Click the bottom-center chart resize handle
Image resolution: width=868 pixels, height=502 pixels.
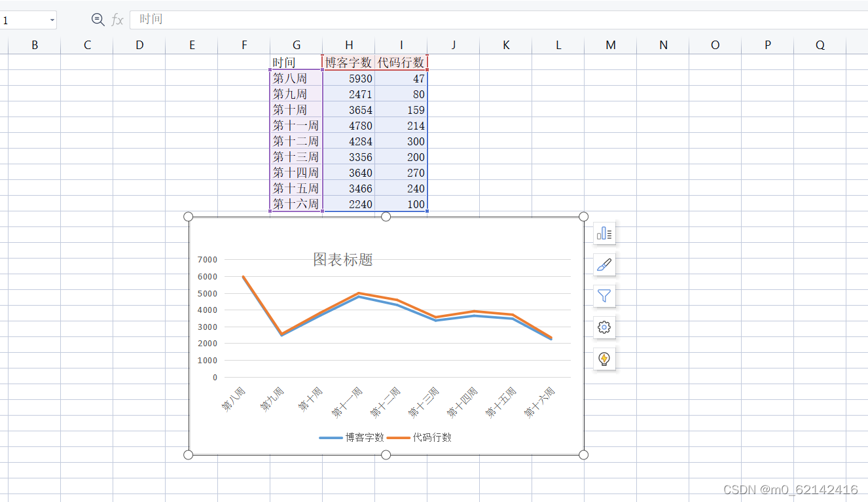[386, 455]
